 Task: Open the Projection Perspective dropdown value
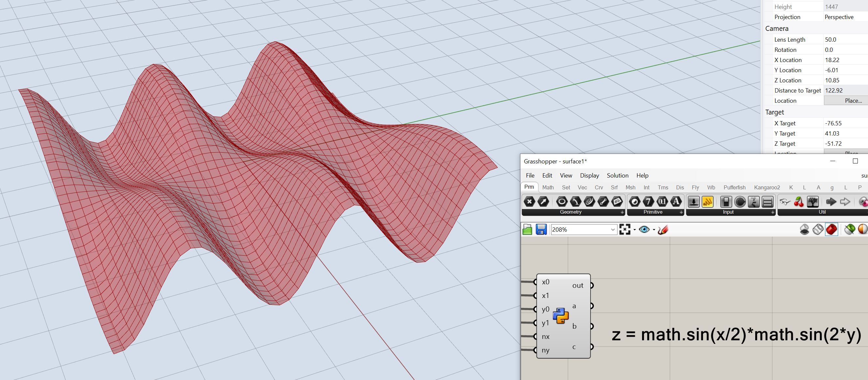click(x=846, y=17)
